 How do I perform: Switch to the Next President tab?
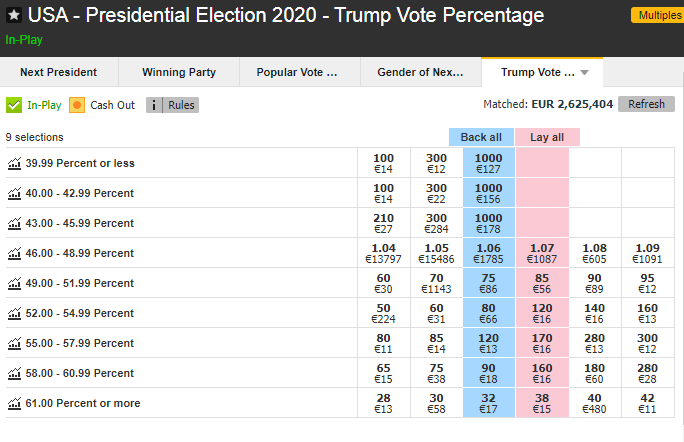tap(59, 72)
